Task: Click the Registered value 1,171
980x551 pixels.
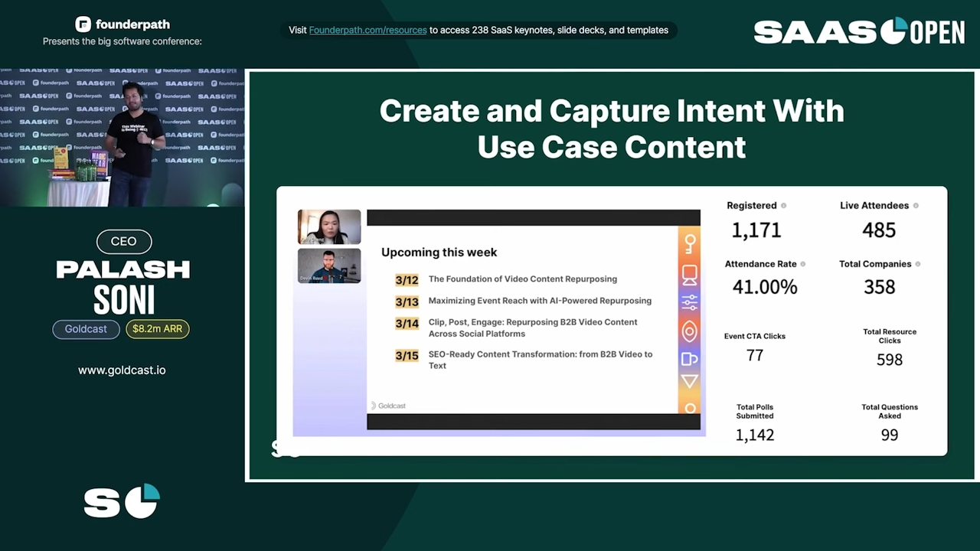Action: click(756, 230)
